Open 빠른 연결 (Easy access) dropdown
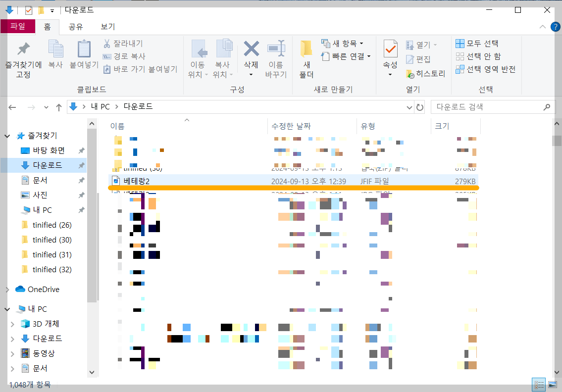The height and width of the screenshot is (392, 562). pos(346,56)
